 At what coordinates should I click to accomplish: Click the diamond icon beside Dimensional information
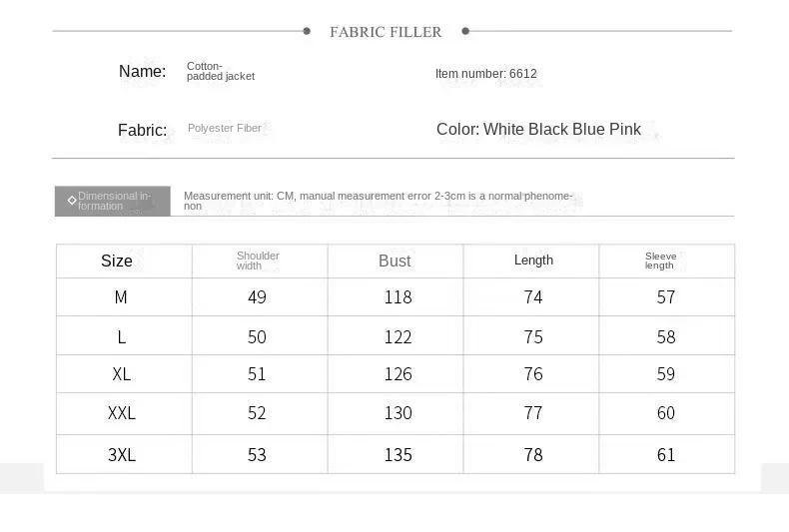(72, 201)
